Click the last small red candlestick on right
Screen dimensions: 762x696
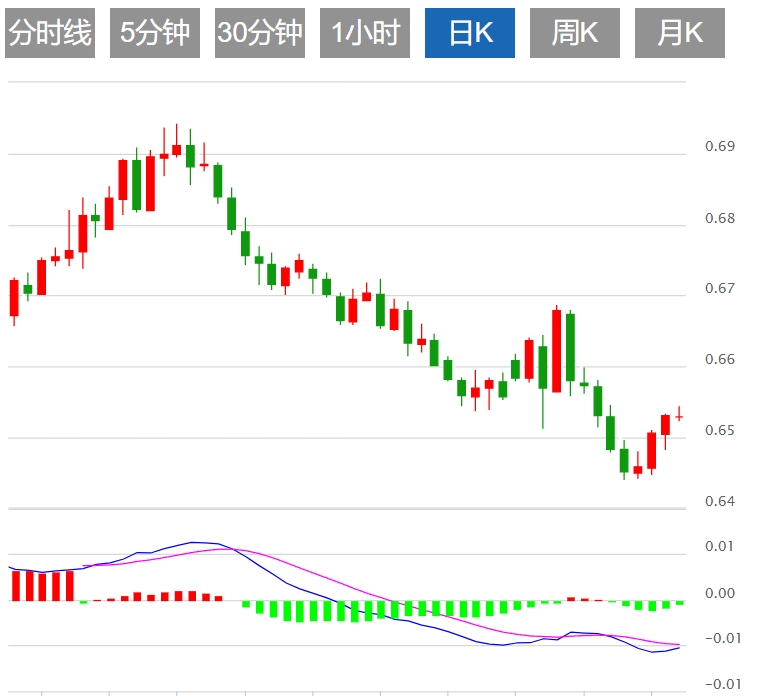pyautogui.click(x=679, y=417)
